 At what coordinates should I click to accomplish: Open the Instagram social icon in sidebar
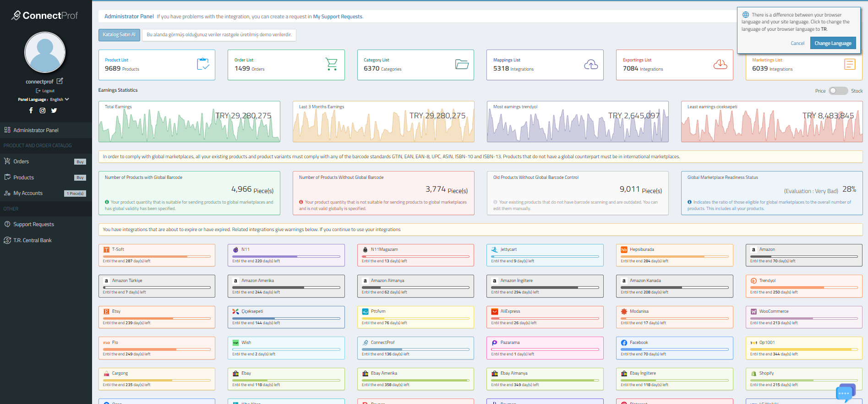[x=43, y=111]
